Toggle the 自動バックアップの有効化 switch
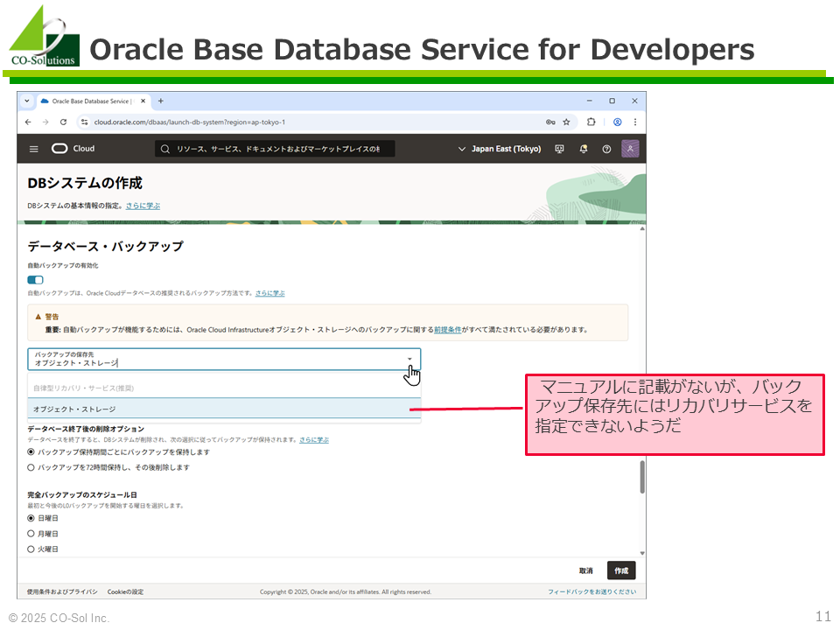The image size is (840, 630). point(35,280)
